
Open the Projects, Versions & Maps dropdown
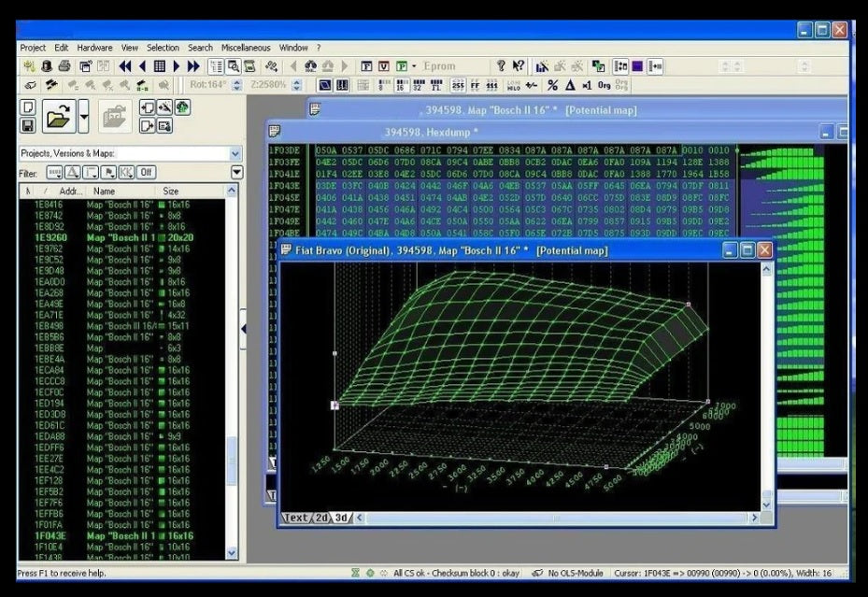235,153
